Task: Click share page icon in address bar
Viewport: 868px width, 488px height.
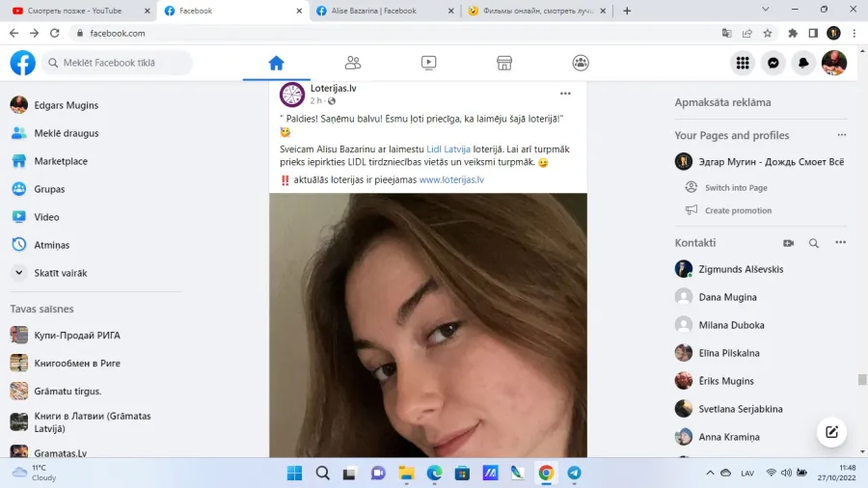Action: click(747, 33)
